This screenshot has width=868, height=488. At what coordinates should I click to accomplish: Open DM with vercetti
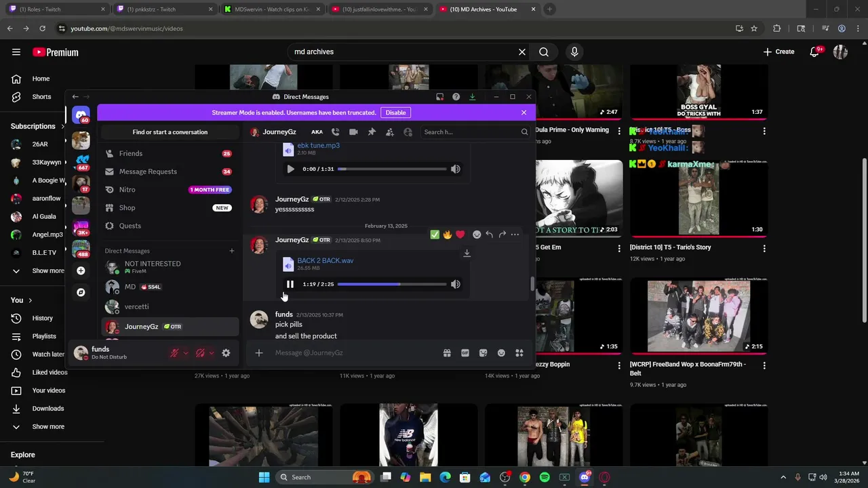[170, 306]
